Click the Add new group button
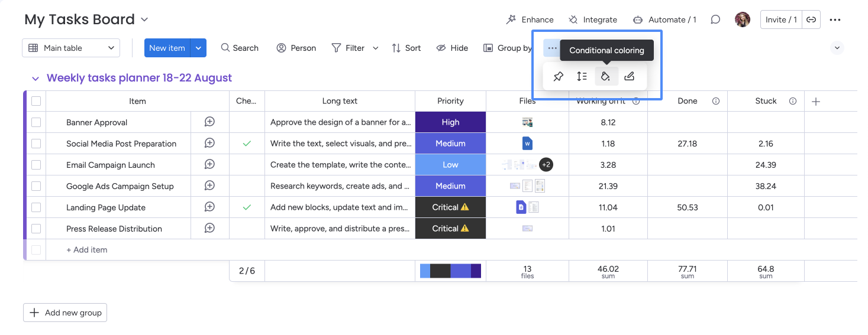The height and width of the screenshot is (335, 868). pos(65,313)
